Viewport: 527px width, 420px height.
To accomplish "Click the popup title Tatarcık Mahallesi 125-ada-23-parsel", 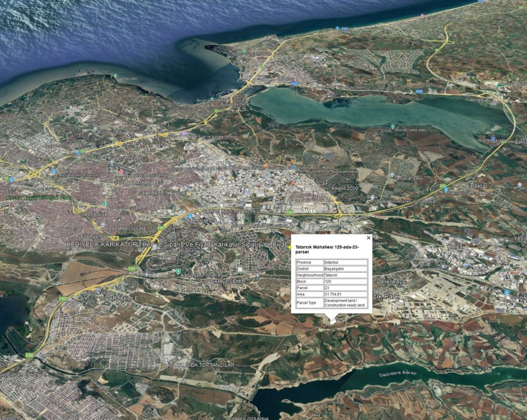I will click(327, 249).
